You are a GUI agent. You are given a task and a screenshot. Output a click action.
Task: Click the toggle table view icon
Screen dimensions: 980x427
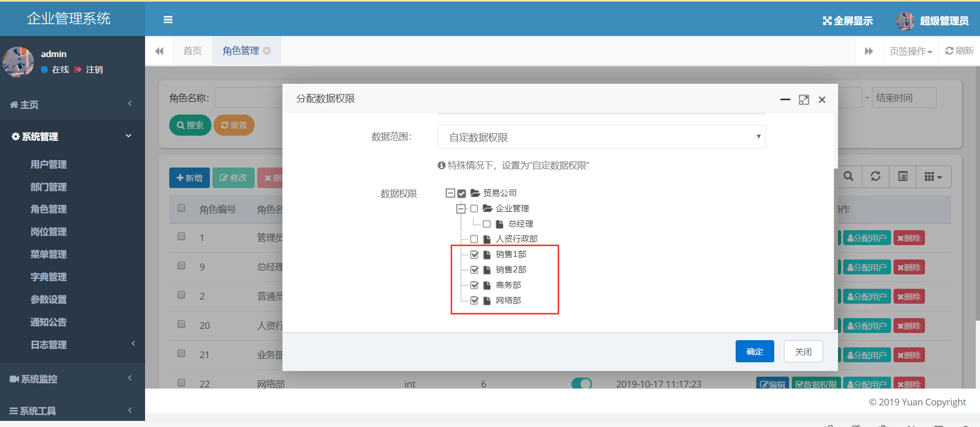tap(902, 177)
